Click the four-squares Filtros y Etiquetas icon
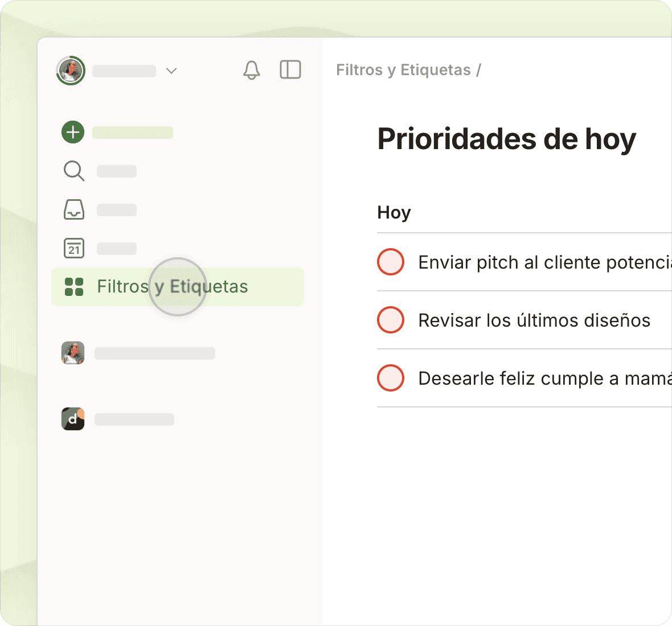Image resolution: width=672 pixels, height=626 pixels. [74, 287]
